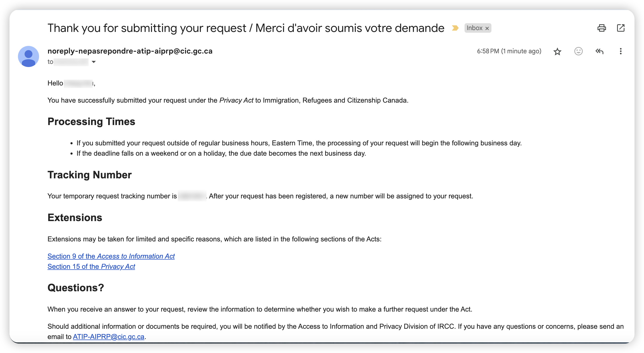Star this message
Image resolution: width=644 pixels, height=353 pixels.
point(557,51)
